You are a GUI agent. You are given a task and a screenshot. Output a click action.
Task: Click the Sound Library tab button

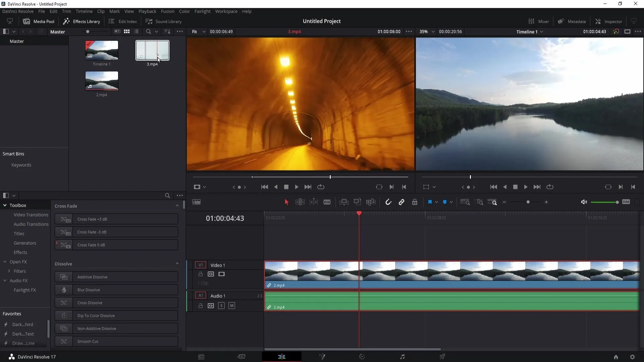click(x=164, y=21)
